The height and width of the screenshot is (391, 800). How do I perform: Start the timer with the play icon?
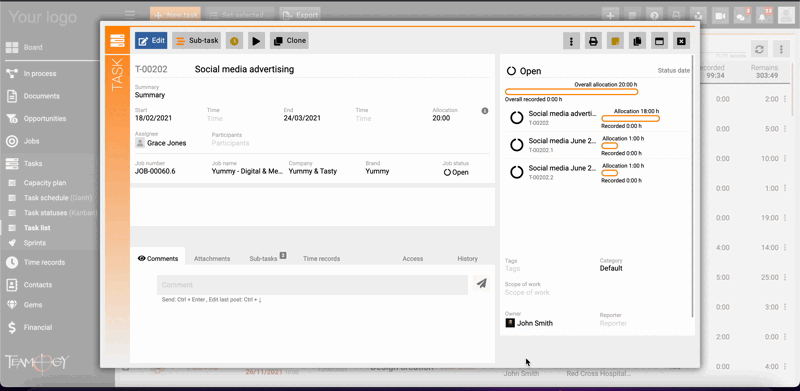[x=256, y=41]
